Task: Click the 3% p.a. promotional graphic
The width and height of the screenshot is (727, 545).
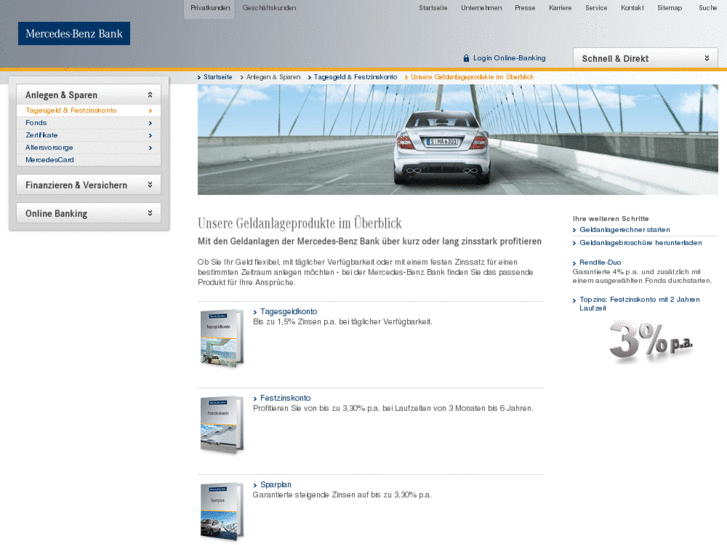Action: [x=651, y=341]
